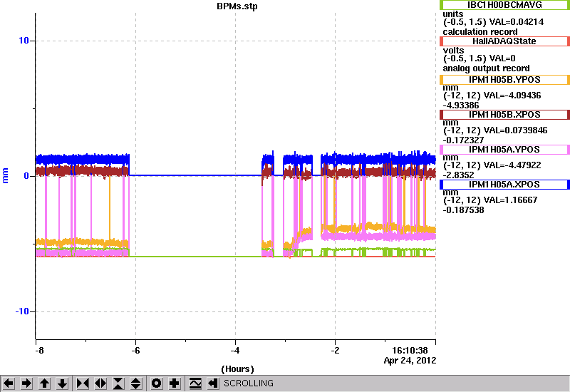
Task: Click the 'analog output record' description text
Action: [486, 68]
